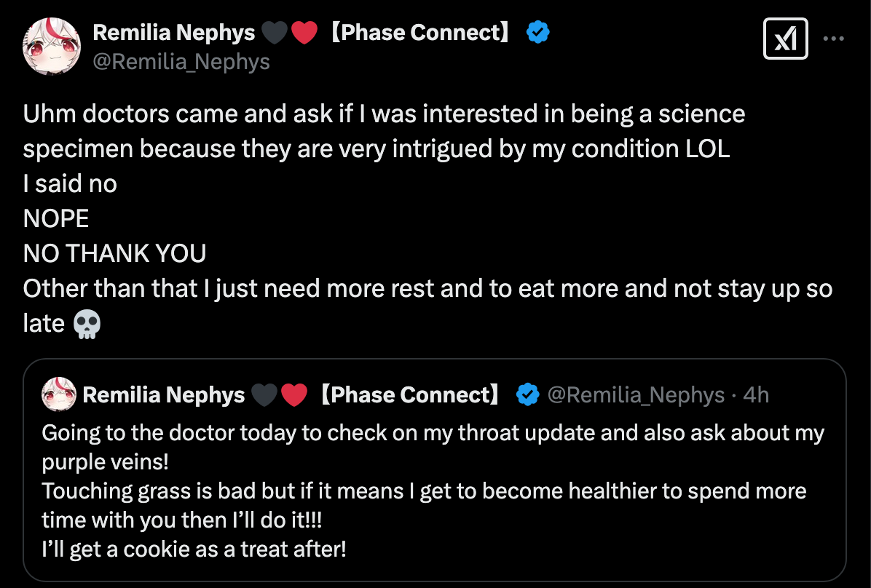
Task: Click the skull emoji ending the post
Action: pos(87,324)
